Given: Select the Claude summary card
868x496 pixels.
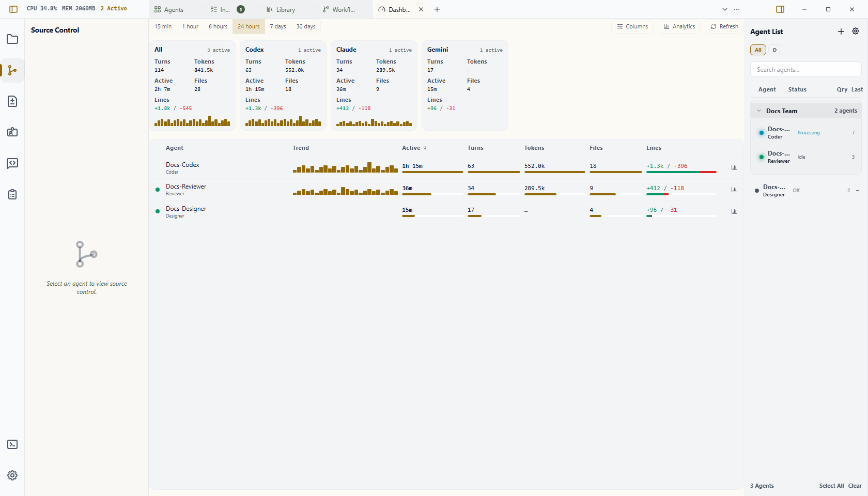Looking at the screenshot, I should click(x=374, y=85).
